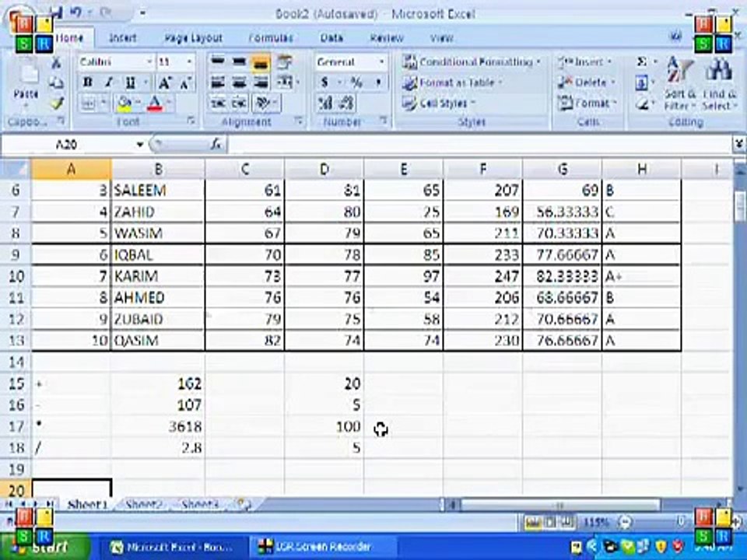
Task: Click the Clear eraser icon
Action: click(x=642, y=103)
